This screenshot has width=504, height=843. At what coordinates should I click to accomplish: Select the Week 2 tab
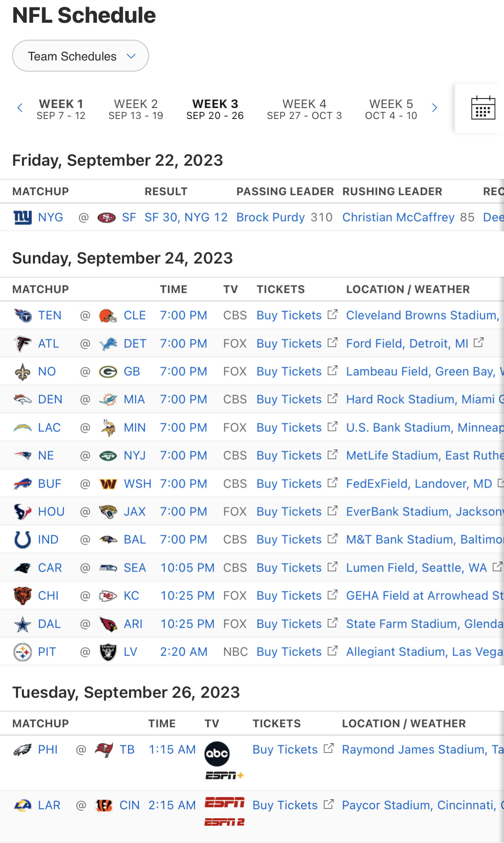(136, 109)
